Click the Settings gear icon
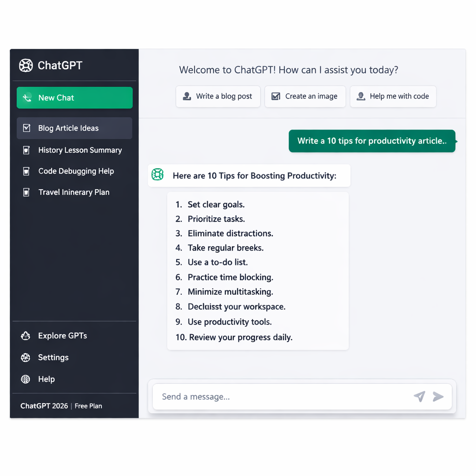The image size is (476, 476). point(25,357)
